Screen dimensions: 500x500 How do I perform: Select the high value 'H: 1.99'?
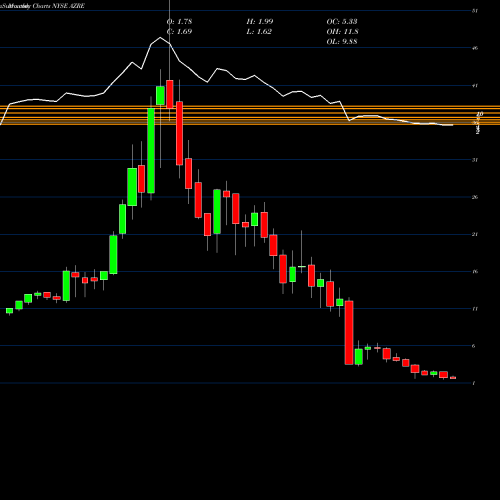coord(260,21)
